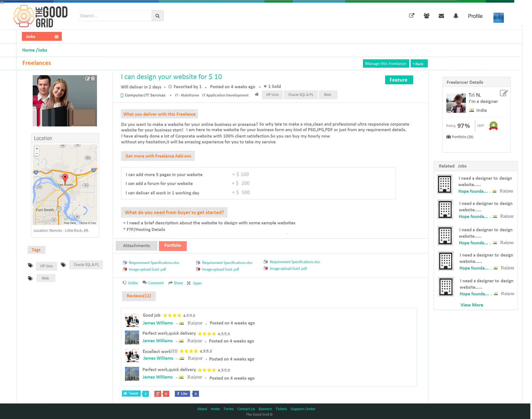Image resolution: width=532 pixels, height=419 pixels.
Task: Open the Profile menu item
Action: [475, 16]
